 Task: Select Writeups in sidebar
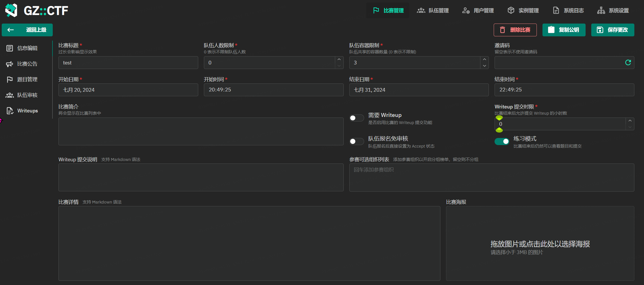26,111
